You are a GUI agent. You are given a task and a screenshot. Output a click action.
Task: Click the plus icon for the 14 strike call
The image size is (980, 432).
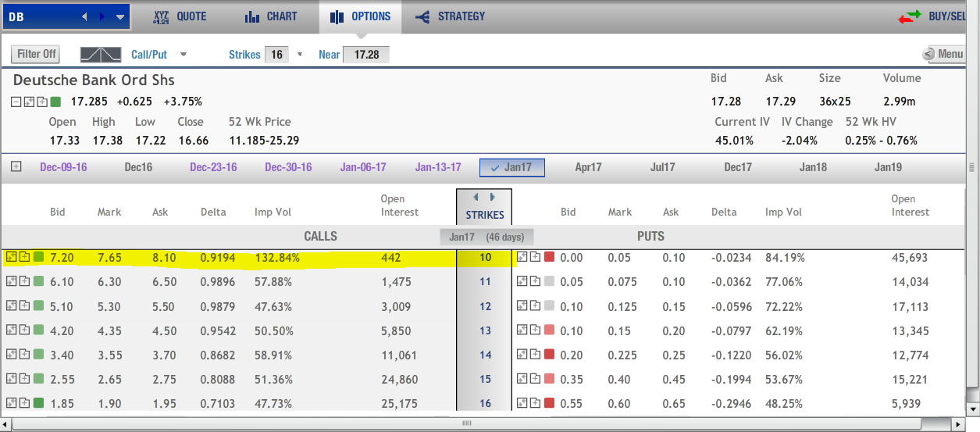tap(24, 355)
